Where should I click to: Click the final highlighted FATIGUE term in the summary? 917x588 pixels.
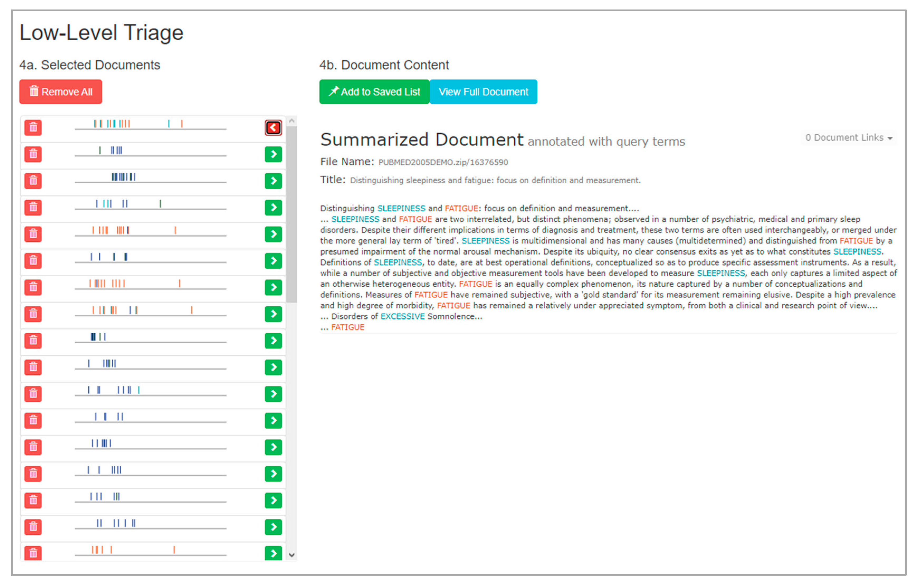tap(347, 327)
